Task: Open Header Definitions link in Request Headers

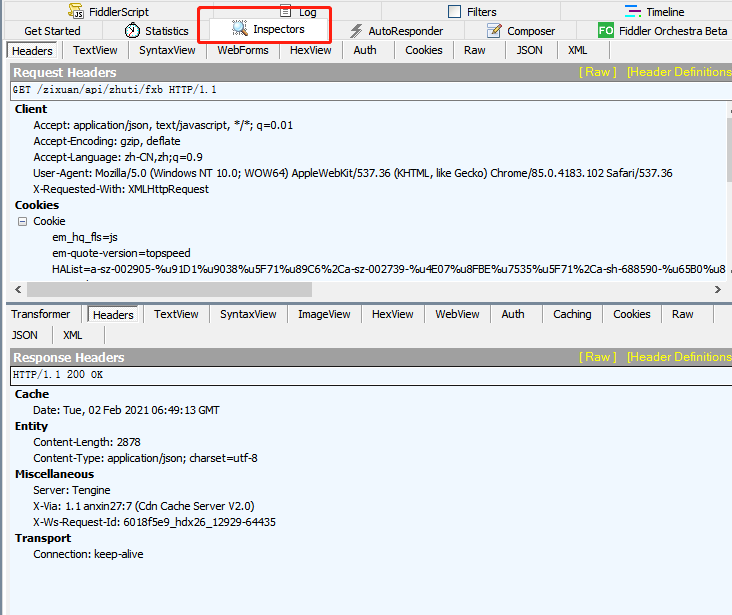Action: [x=679, y=72]
